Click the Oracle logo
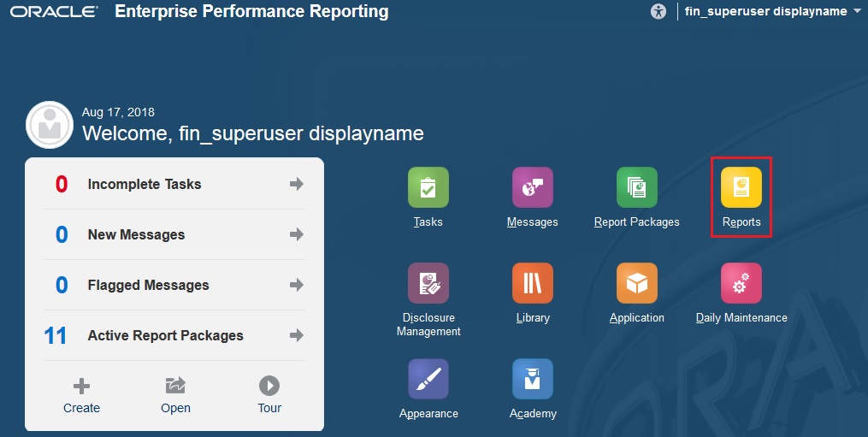This screenshot has height=437, width=868. [x=54, y=12]
